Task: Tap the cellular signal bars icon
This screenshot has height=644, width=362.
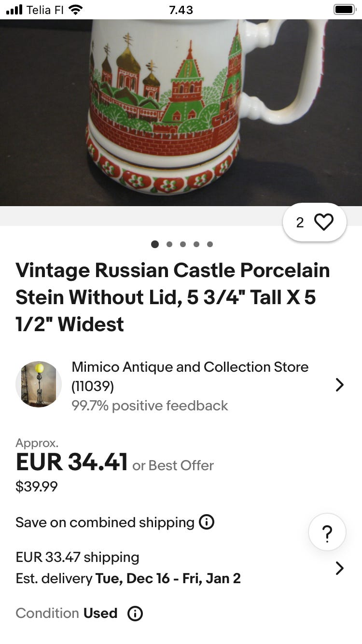Action: point(14,10)
